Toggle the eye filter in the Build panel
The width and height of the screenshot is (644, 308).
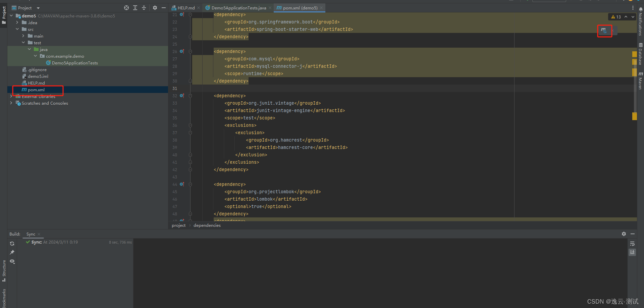tap(12, 261)
